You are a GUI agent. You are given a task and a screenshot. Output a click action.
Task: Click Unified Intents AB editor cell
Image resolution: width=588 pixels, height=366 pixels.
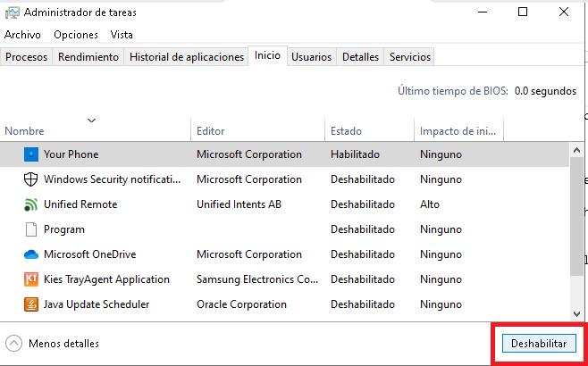pyautogui.click(x=239, y=204)
